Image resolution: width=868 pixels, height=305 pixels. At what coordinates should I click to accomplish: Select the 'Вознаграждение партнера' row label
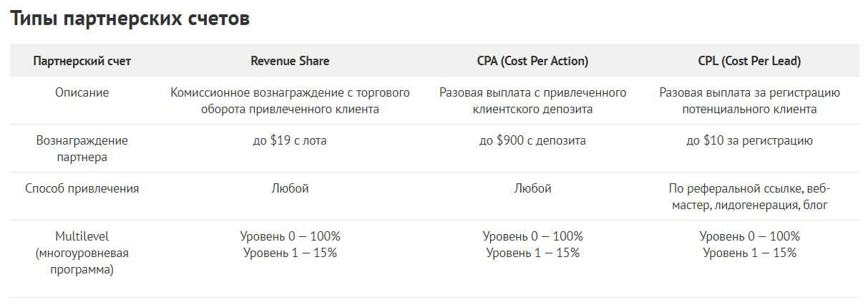click(82, 148)
